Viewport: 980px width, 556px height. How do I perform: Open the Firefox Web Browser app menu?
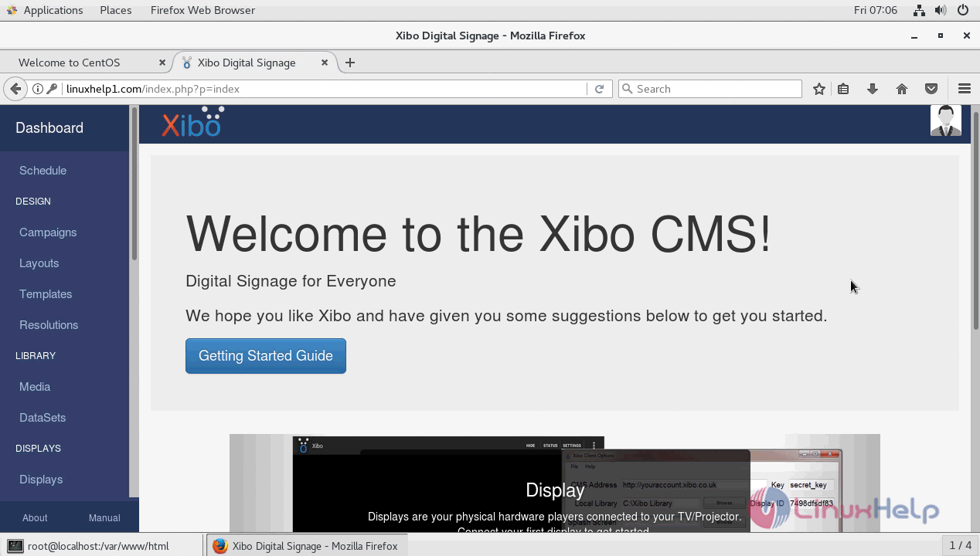click(202, 10)
